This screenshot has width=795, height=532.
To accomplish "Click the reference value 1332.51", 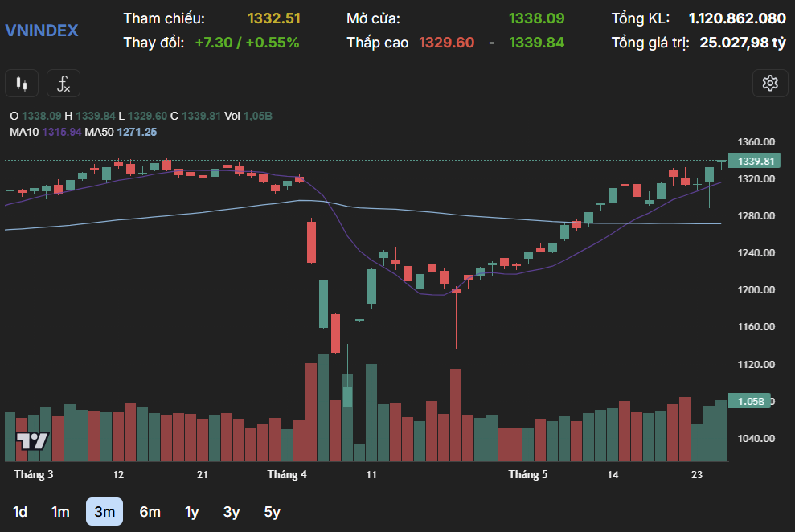I will tap(274, 18).
